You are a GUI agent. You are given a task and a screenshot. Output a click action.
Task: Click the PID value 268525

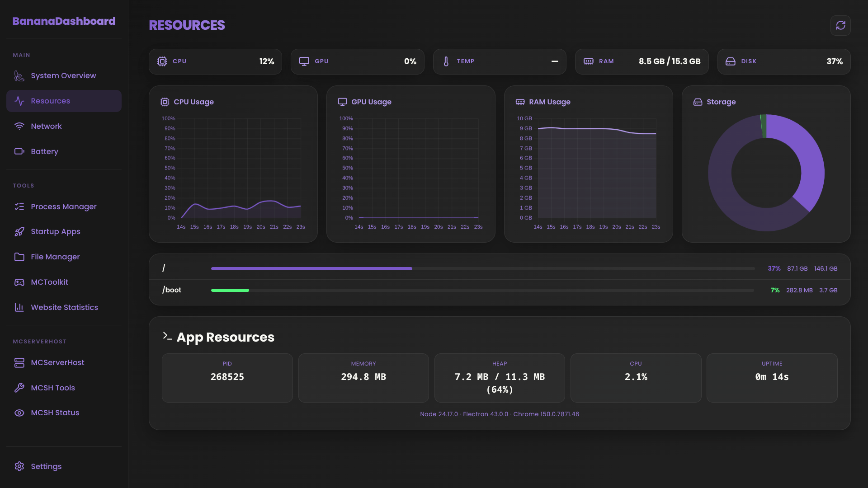[227, 377]
